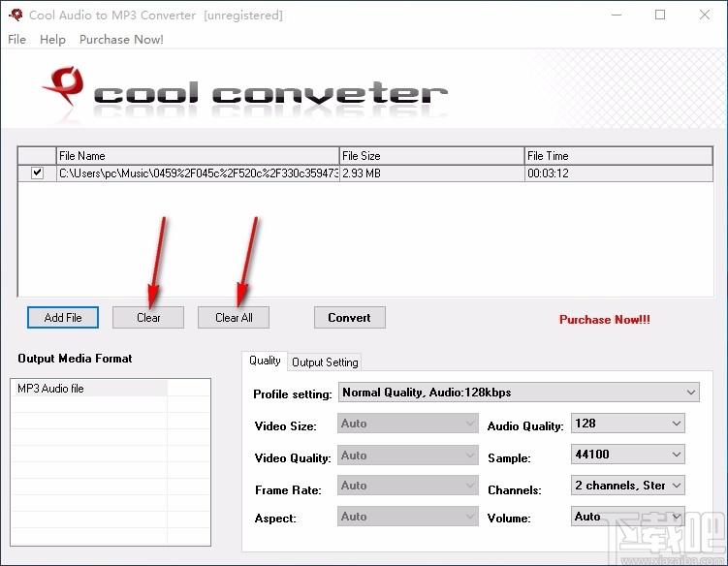Click the cool conveter red logo emblem
This screenshot has width=728, height=566.
point(64,86)
